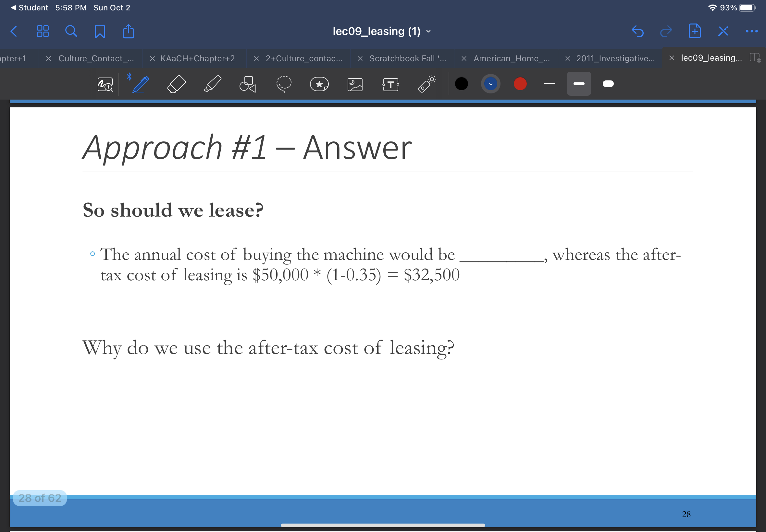Open the lec09_leasing document title dropdown
The width and height of the screenshot is (766, 532).
[428, 31]
